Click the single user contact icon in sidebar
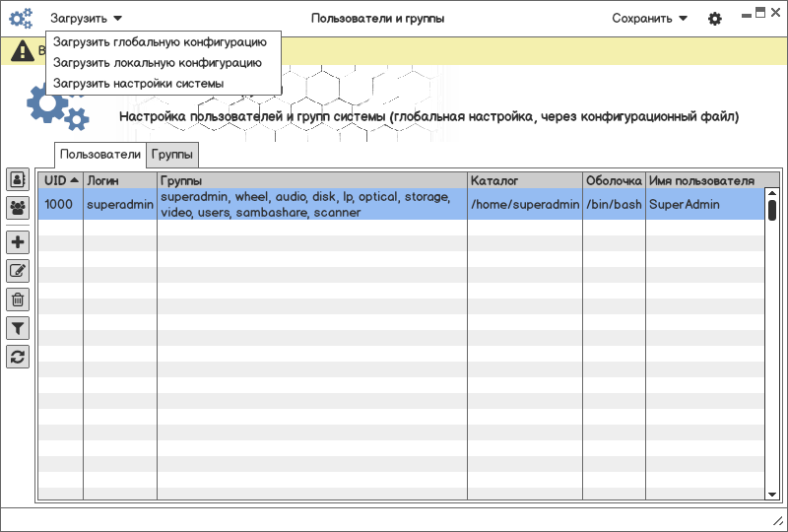 pos(18,179)
